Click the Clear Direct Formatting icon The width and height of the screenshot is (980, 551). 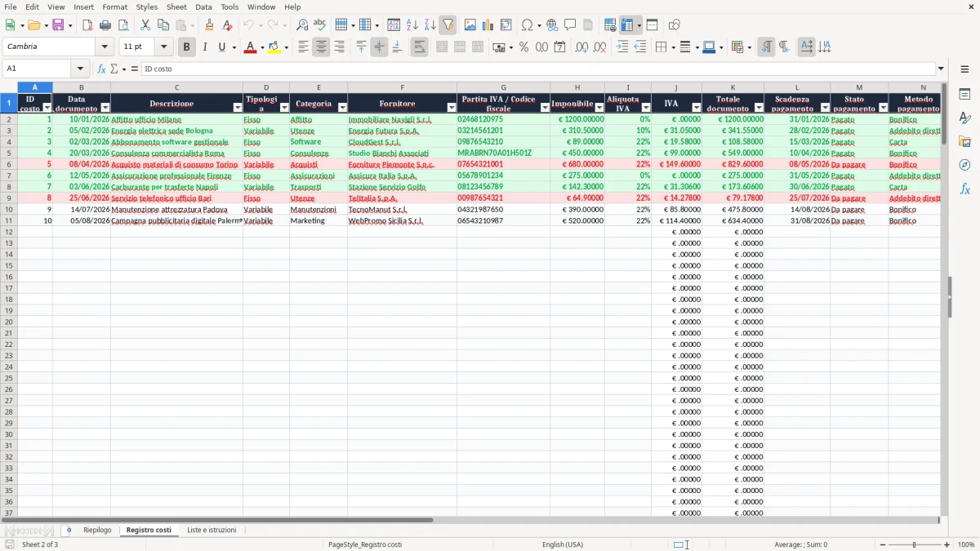tap(227, 25)
